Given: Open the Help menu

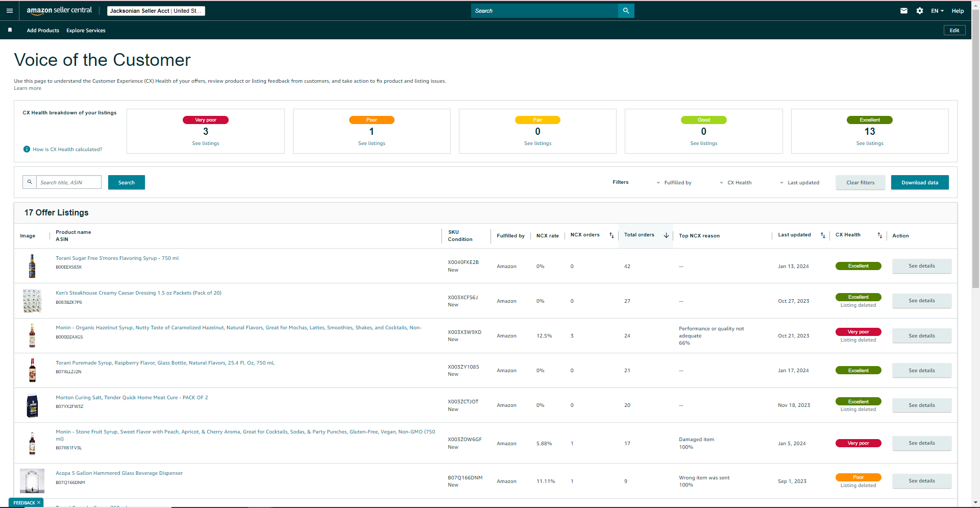Looking at the screenshot, I should click(958, 11).
